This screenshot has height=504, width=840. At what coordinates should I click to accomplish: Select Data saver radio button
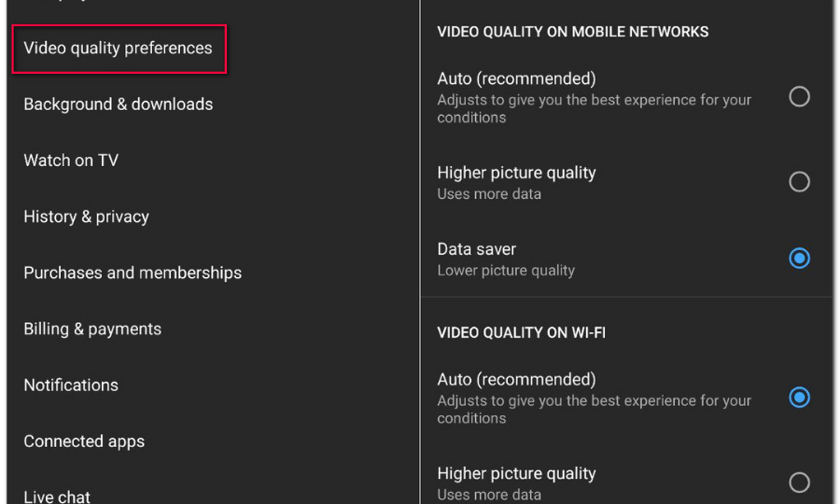tap(799, 259)
